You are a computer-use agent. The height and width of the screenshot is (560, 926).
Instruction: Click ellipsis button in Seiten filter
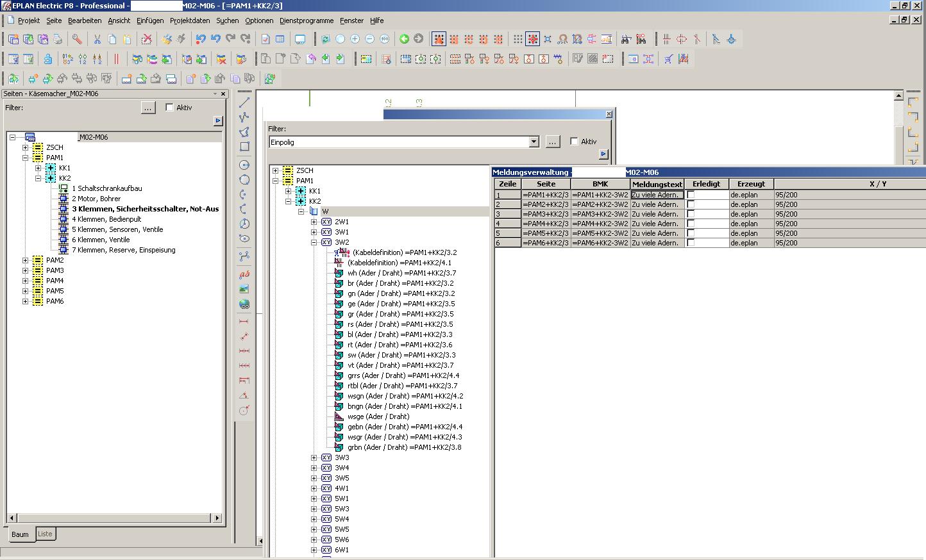tap(148, 108)
